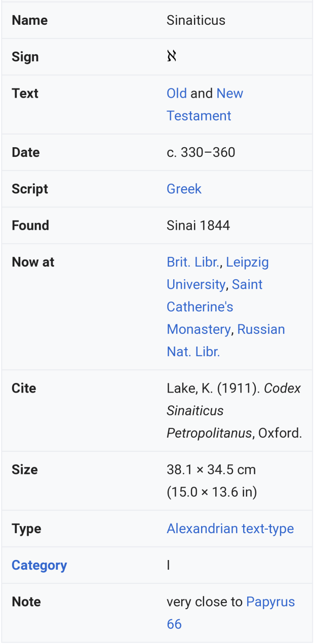Open the Old Testament link
Viewport: 314px width, 644px height.
177,94
